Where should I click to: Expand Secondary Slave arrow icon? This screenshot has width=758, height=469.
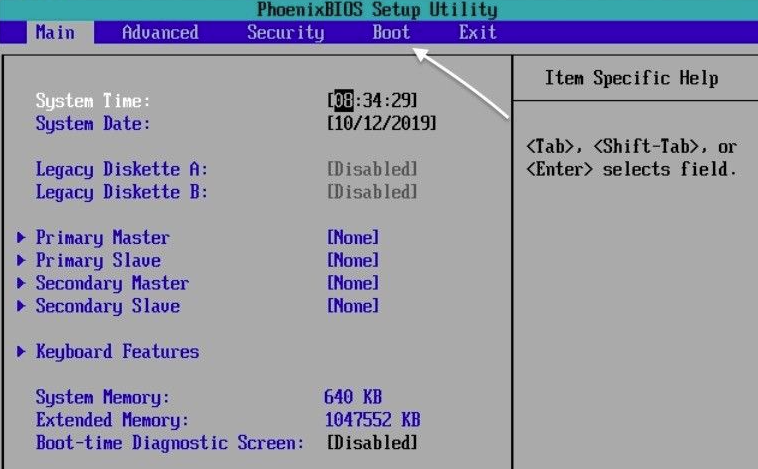(x=22, y=307)
